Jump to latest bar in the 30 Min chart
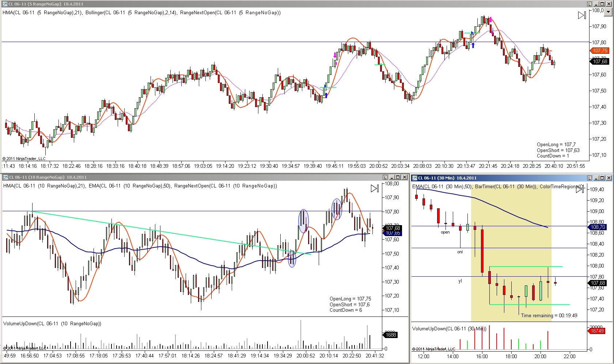 click(x=580, y=189)
